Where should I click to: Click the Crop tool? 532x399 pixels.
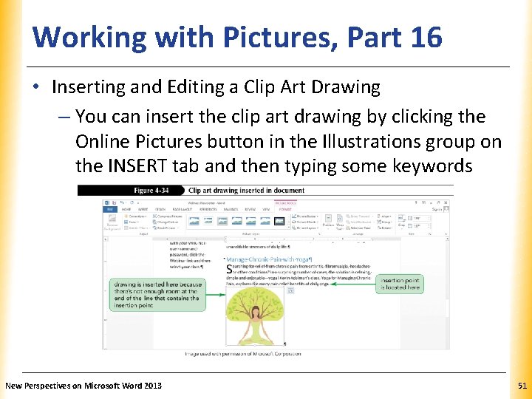402,221
